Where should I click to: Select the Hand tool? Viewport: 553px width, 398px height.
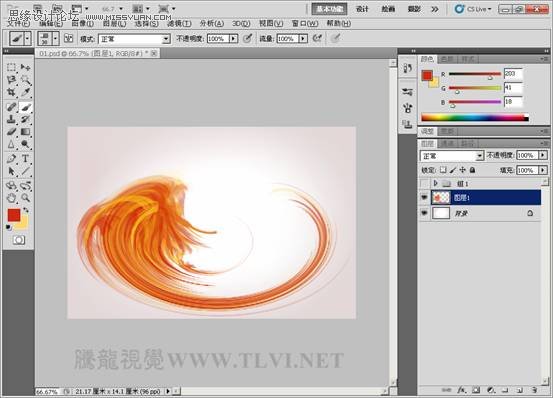[x=11, y=198]
